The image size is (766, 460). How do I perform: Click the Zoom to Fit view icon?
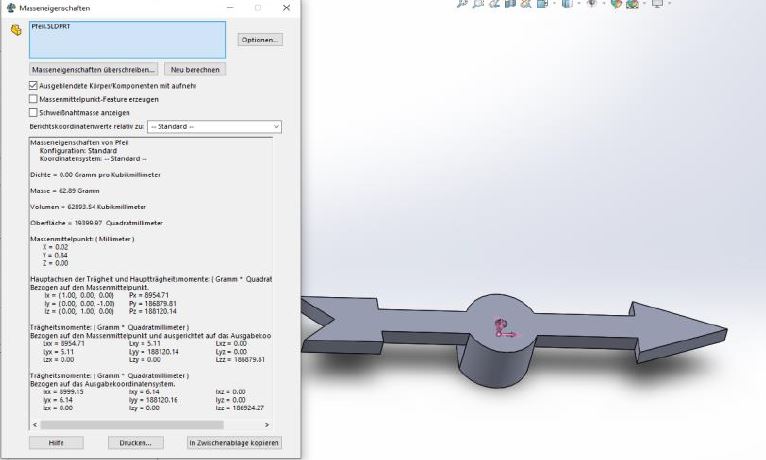coord(463,4)
